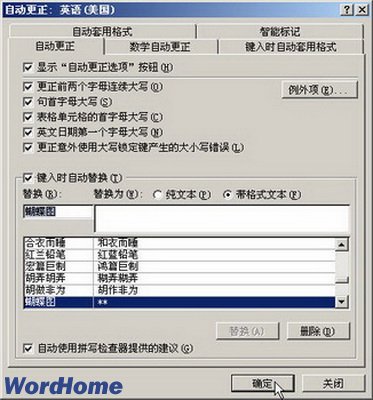Disable 键入时自动替换 checkbox

pos(27,178)
